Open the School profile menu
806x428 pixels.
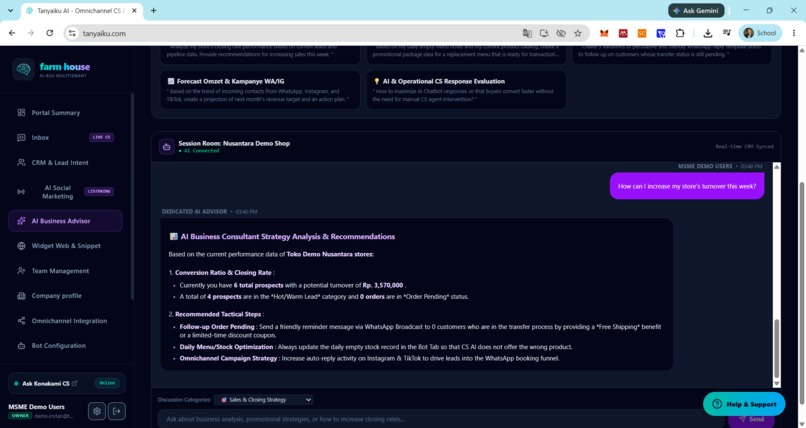point(760,33)
